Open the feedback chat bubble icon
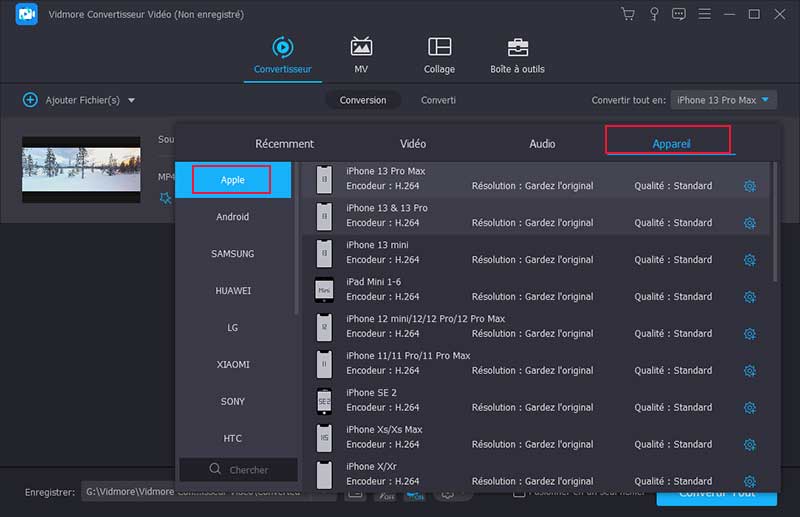800x517 pixels. [x=680, y=14]
